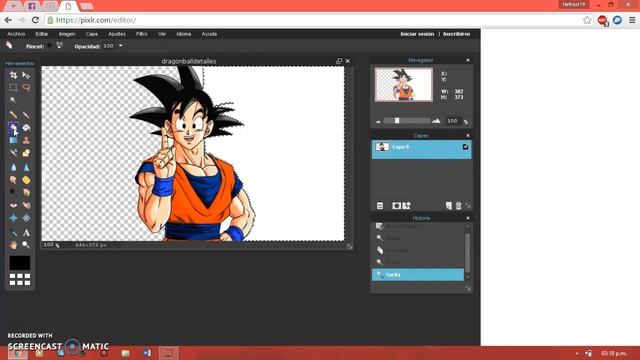Click the browser reload button

click(x=35, y=20)
